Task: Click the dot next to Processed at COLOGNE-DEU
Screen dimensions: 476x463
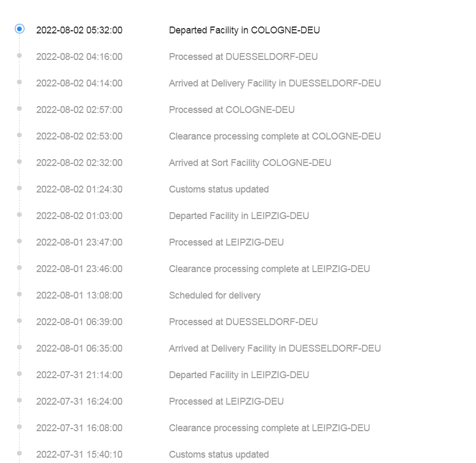Action: (x=20, y=108)
